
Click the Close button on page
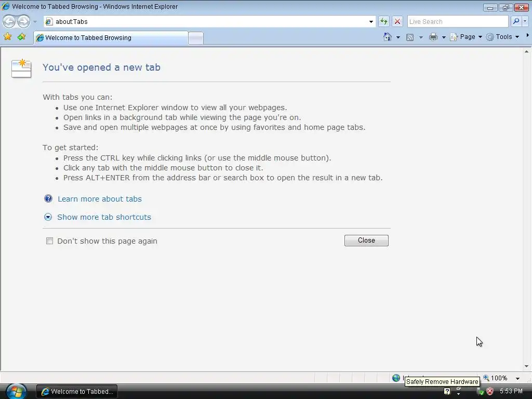click(x=366, y=241)
